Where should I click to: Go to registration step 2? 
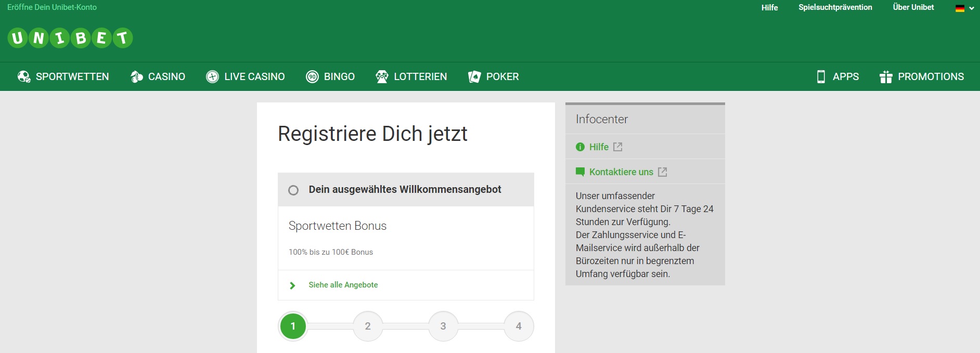click(368, 326)
